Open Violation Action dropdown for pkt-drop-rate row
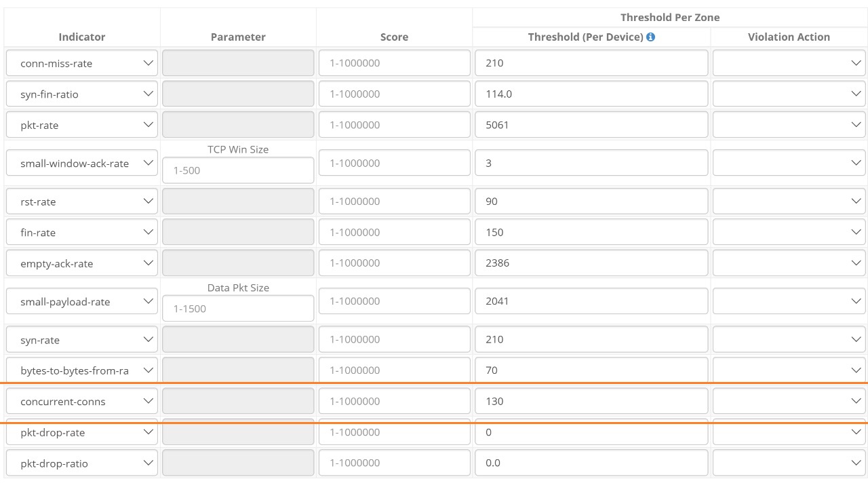 pyautogui.click(x=789, y=433)
